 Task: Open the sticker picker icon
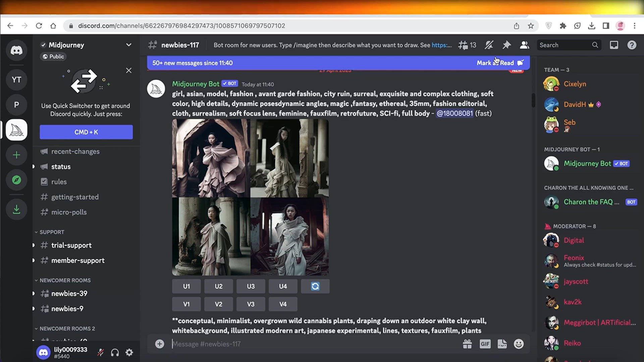502,344
